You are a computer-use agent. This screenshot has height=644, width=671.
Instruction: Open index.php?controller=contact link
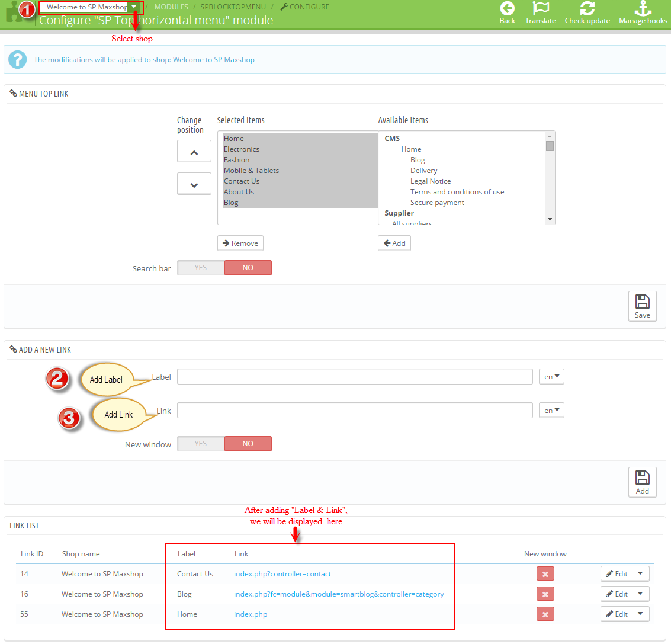282,573
